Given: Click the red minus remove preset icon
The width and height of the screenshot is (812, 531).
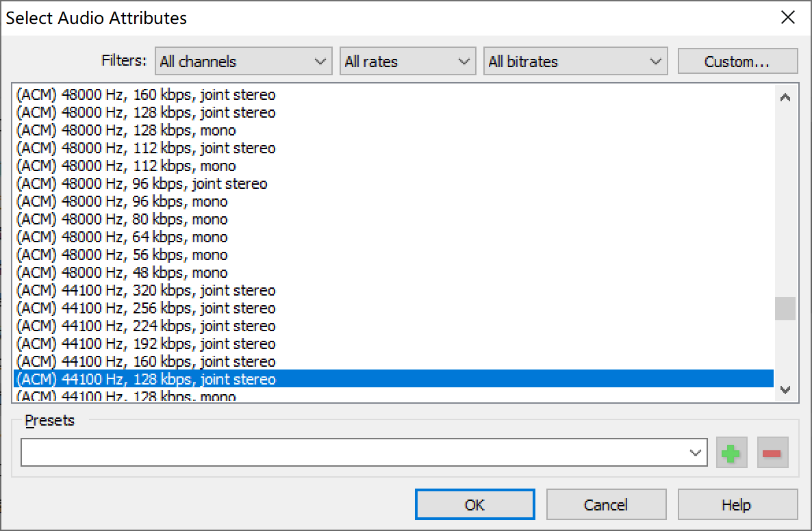Looking at the screenshot, I should pyautogui.click(x=772, y=453).
